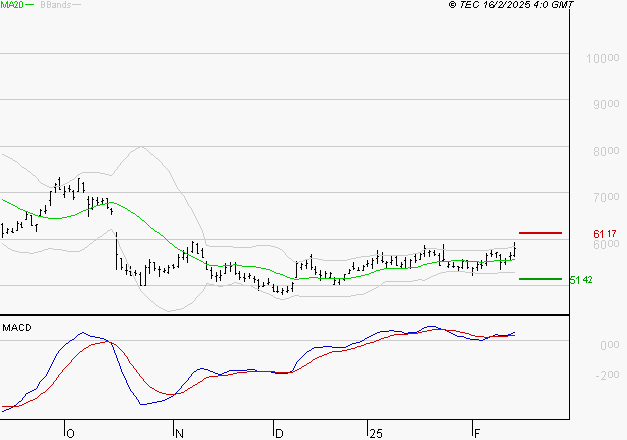This screenshot has height=440, width=627.
Task: Click the TEC 16/2/2025 timestamp text
Action: 511,5
